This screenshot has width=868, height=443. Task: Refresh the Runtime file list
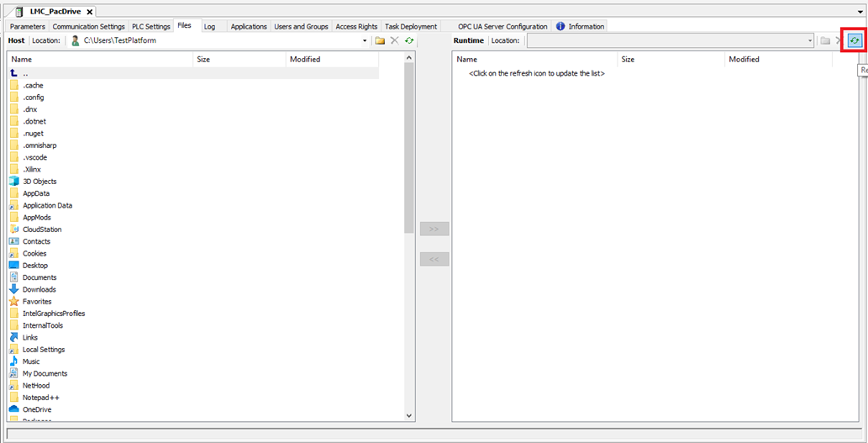tap(855, 40)
